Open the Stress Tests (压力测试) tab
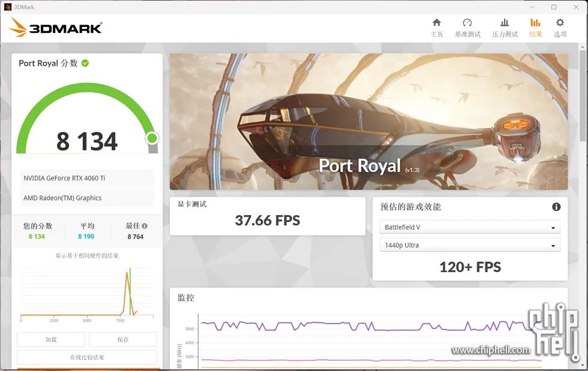 click(505, 28)
